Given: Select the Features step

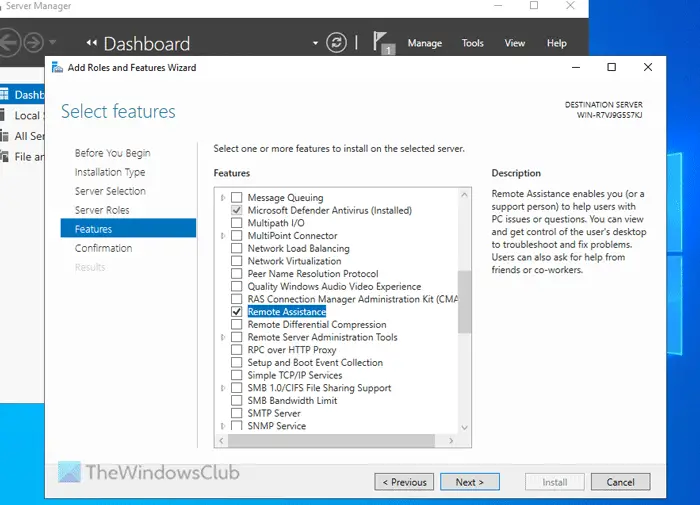Looking at the screenshot, I should click(x=128, y=228).
